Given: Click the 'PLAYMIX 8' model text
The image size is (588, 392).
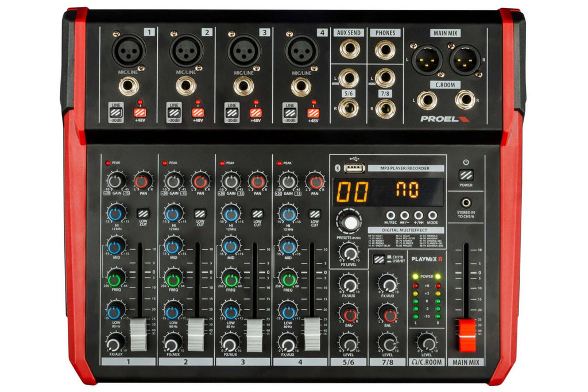Looking at the screenshot, I should (427, 259).
